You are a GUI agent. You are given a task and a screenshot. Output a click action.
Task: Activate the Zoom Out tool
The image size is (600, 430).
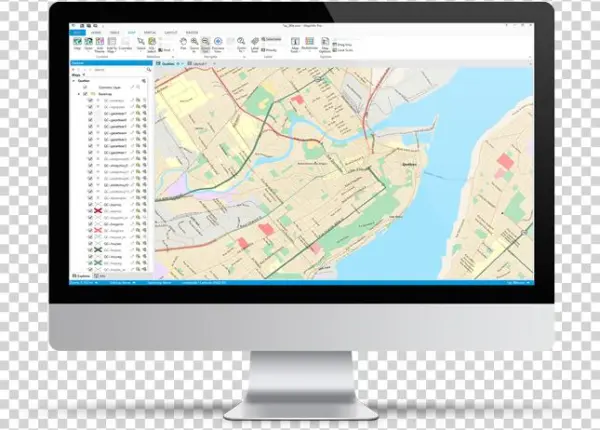pyautogui.click(x=205, y=44)
